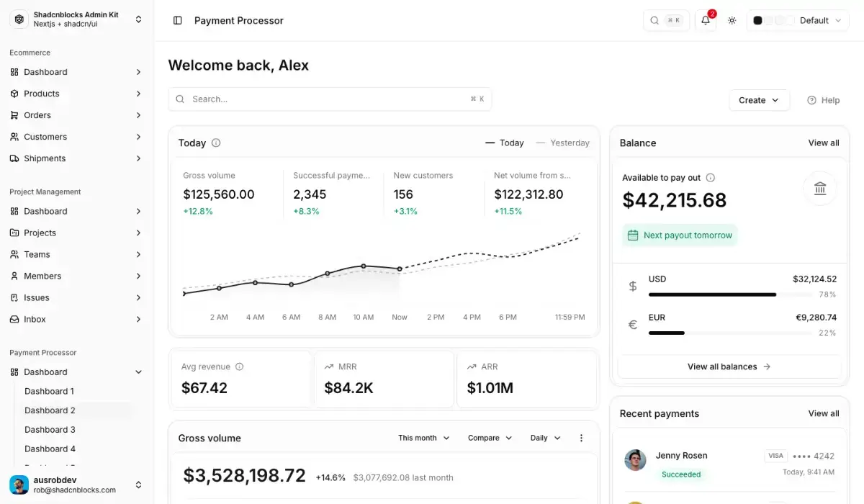The height and width of the screenshot is (504, 864).
Task: Click the magnifier icon in search field
Action: coord(180,99)
